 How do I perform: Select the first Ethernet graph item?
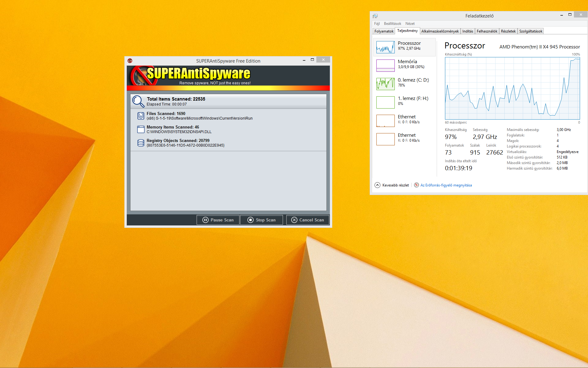pyautogui.click(x=385, y=121)
